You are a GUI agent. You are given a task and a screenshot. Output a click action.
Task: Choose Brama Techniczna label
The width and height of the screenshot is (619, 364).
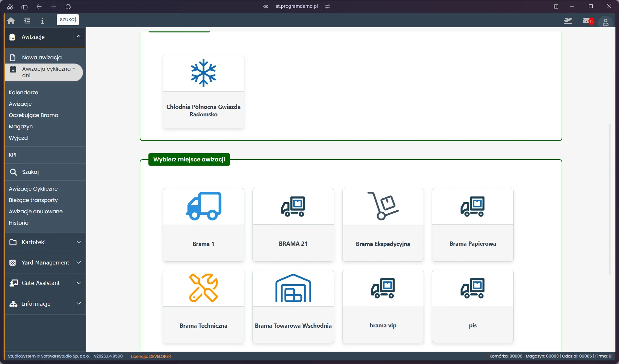coord(204,326)
